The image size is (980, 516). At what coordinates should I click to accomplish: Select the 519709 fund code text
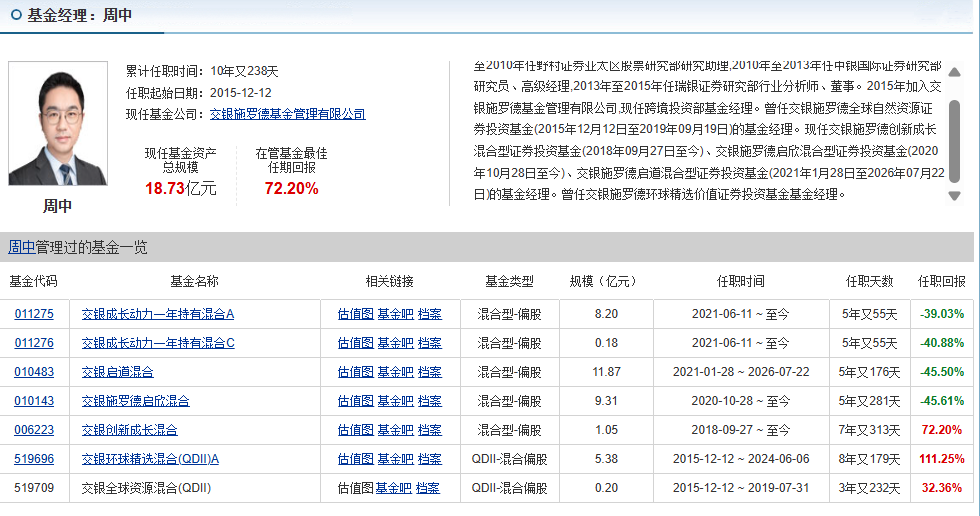click(34, 488)
